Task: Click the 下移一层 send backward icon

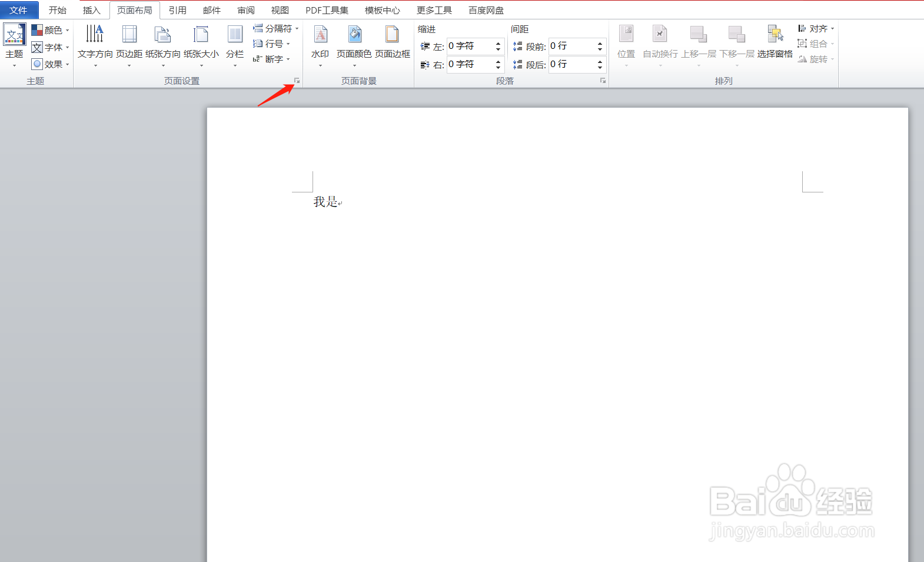Action: (737, 34)
